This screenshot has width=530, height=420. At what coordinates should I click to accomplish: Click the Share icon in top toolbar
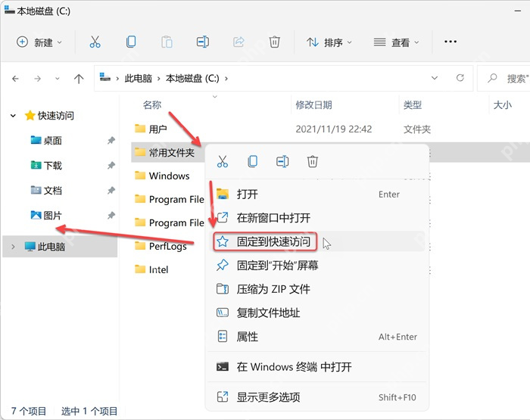[238, 42]
